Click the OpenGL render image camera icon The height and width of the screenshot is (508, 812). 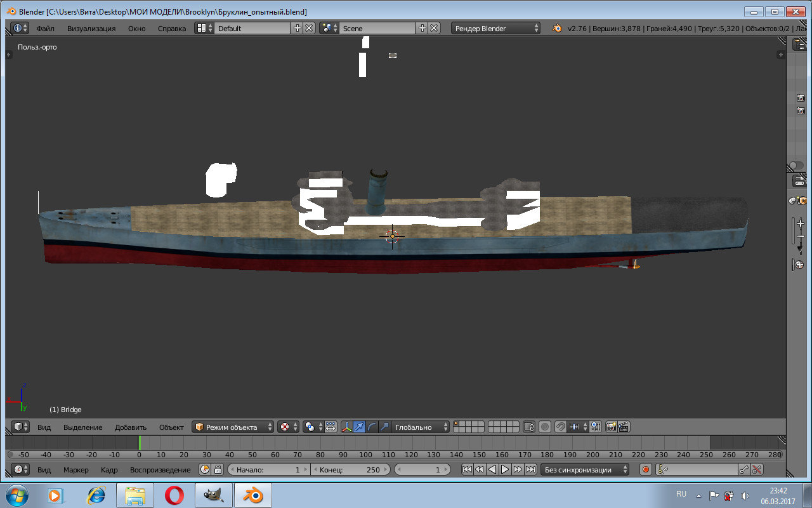click(x=612, y=427)
